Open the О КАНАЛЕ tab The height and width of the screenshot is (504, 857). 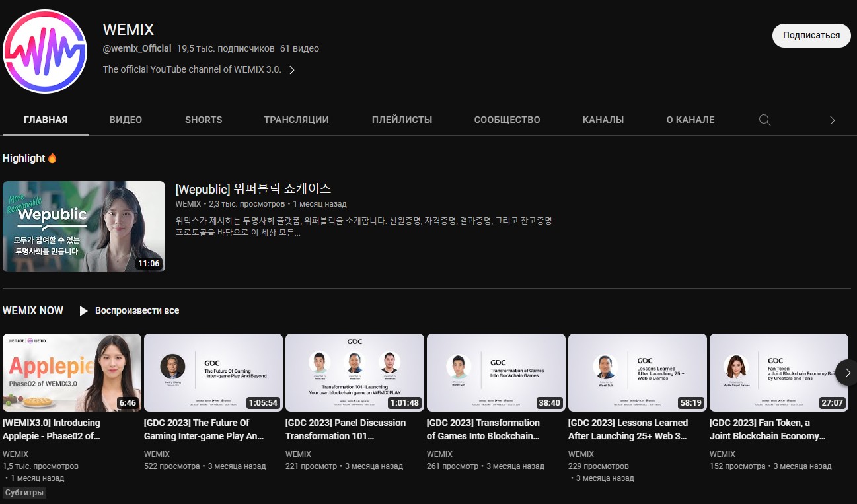tap(690, 120)
